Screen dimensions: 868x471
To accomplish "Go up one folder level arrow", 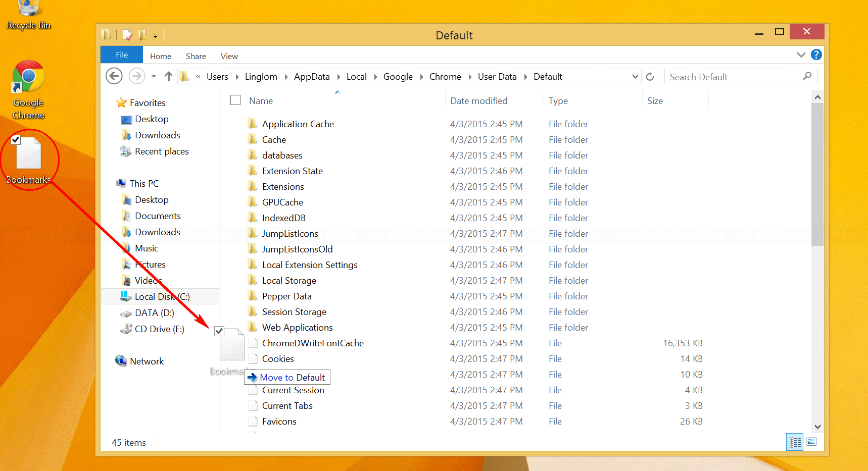I will coord(169,76).
